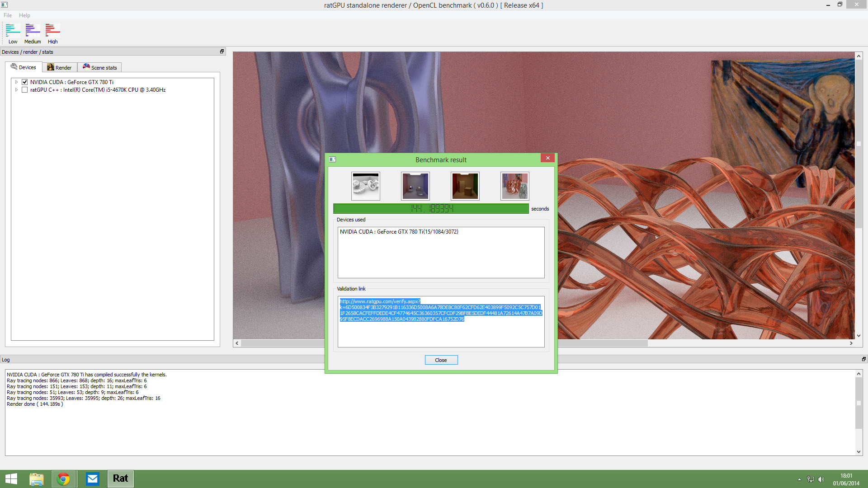Click the 'has compiled successfully the kernels' log line
This screenshot has height=488, width=868.
pos(87,375)
